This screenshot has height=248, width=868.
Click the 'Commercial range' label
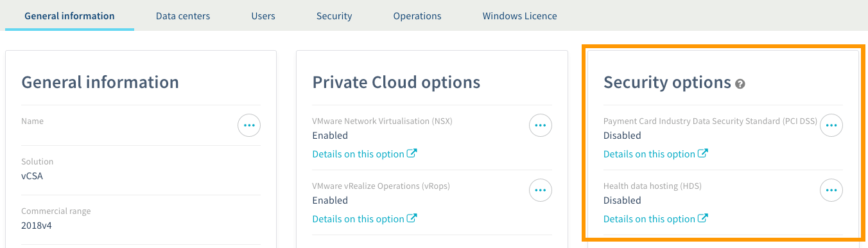[x=56, y=211]
